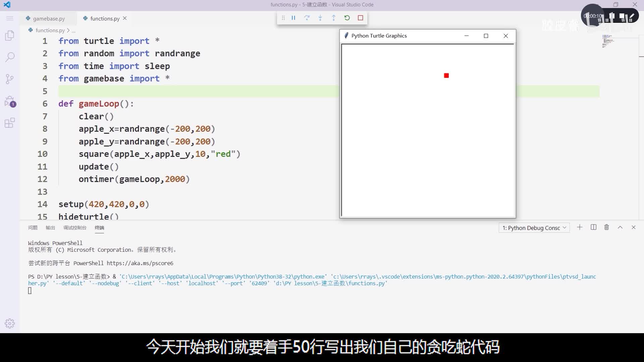Click the update() call on line 11

pyautogui.click(x=99, y=167)
